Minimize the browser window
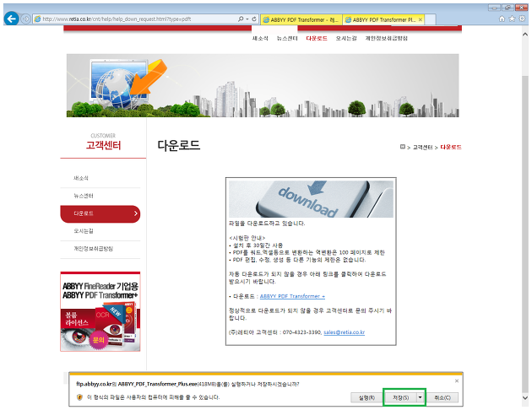The image size is (532, 410). pos(494,8)
